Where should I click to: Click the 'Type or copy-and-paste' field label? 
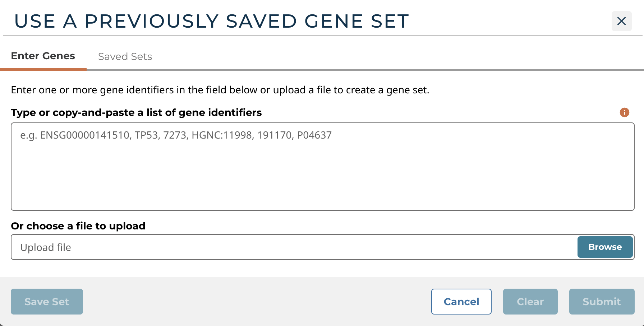[136, 113]
